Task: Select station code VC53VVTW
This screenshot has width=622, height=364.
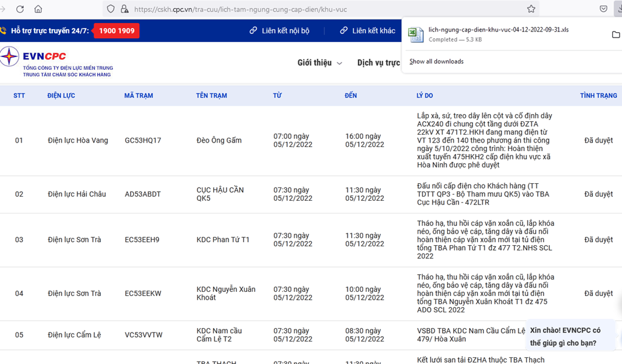Action: coord(143,335)
